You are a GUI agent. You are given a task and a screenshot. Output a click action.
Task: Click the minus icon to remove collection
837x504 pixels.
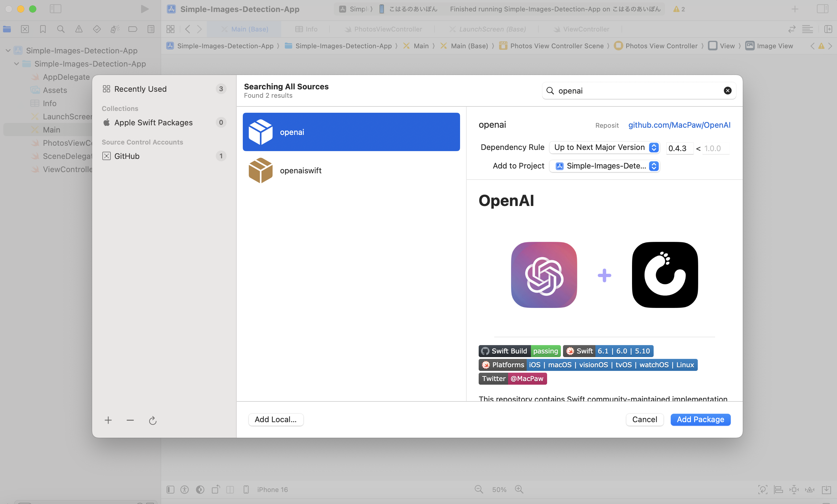130,420
